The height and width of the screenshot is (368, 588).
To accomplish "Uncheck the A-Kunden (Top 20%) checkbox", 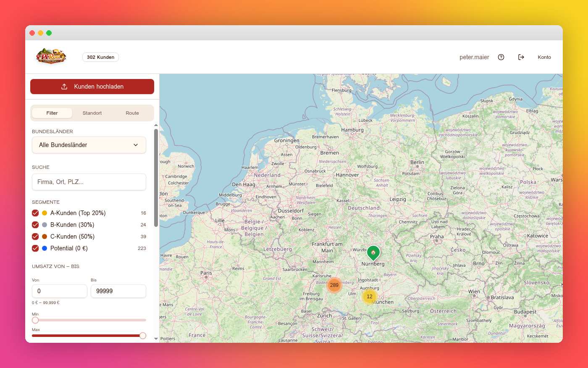I will tap(35, 213).
